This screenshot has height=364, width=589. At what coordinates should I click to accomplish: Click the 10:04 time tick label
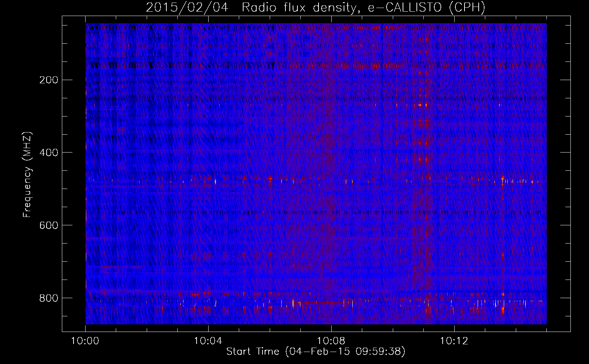[208, 341]
